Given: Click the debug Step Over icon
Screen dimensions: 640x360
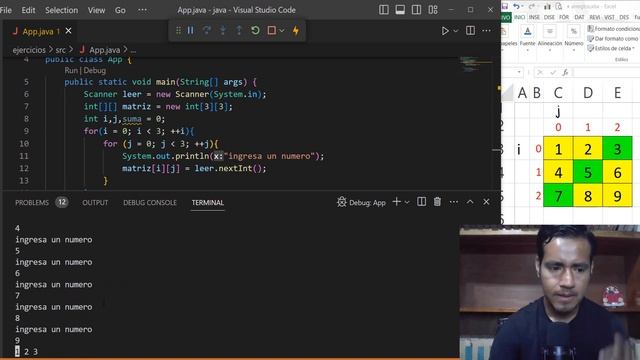Looking at the screenshot, I should (207, 31).
